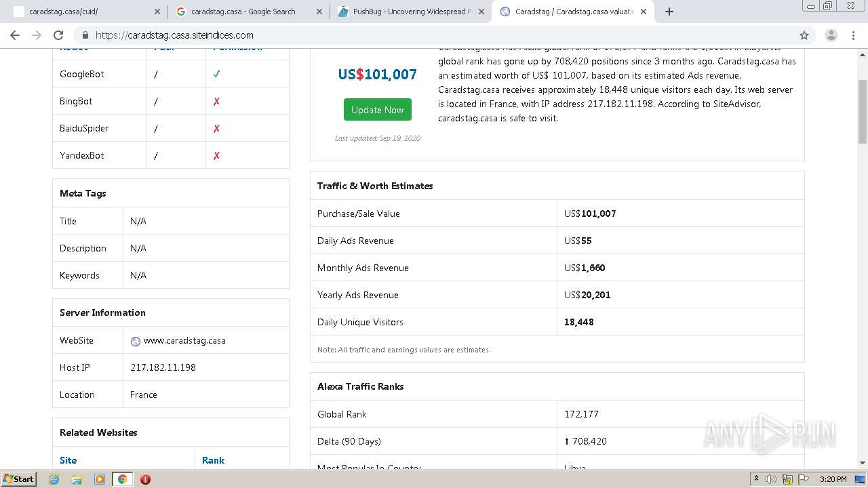Go back with the browser back arrow
The height and width of the screenshot is (488, 868).
[x=15, y=35]
